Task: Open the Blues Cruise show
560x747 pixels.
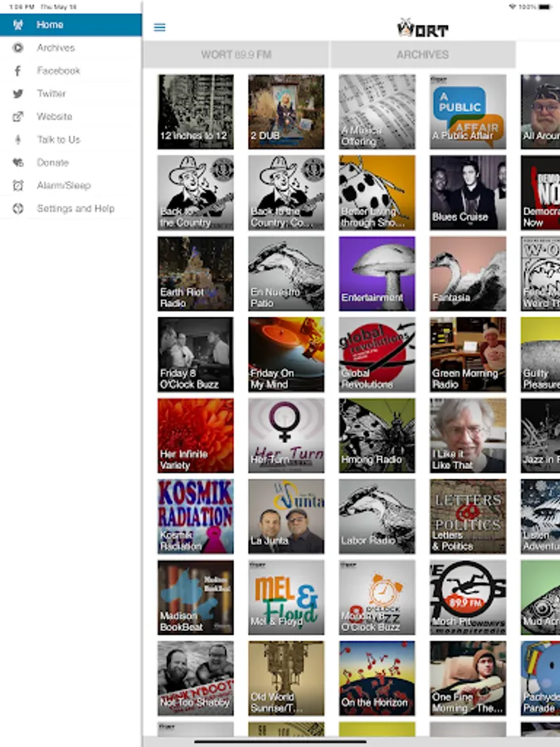Action: point(468,193)
